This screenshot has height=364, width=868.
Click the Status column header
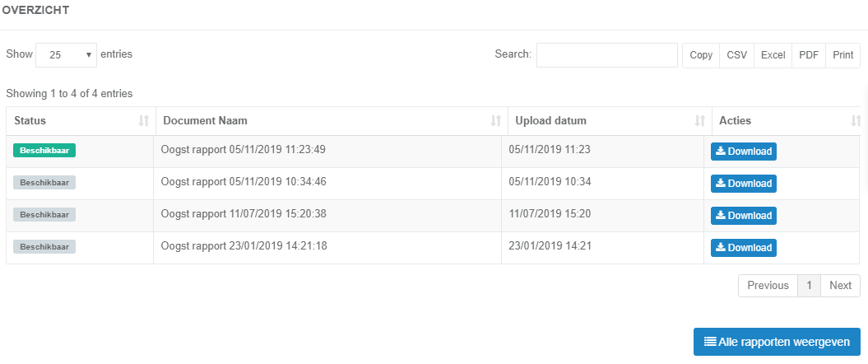coord(81,121)
